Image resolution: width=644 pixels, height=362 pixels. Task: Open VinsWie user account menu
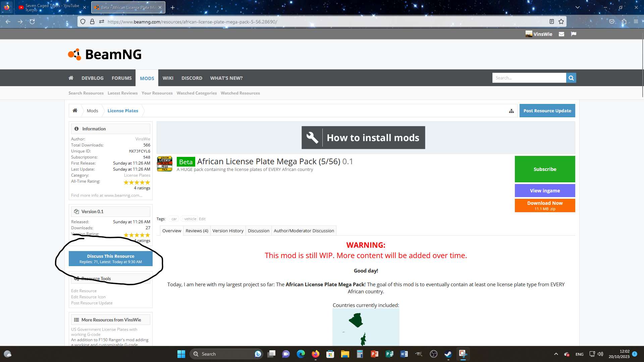(x=539, y=34)
